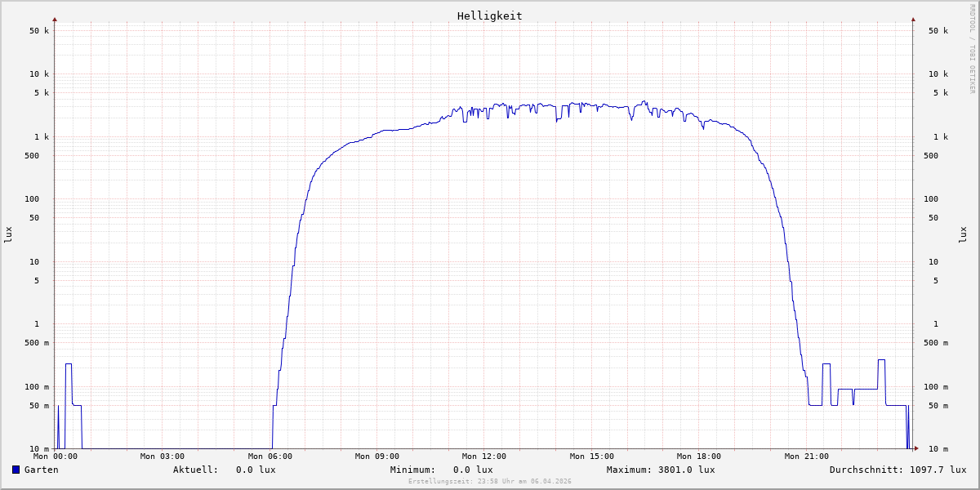Screen dimensions: 980x490
Task: Click the red arrow atop the right axis
Action: coord(913,19)
